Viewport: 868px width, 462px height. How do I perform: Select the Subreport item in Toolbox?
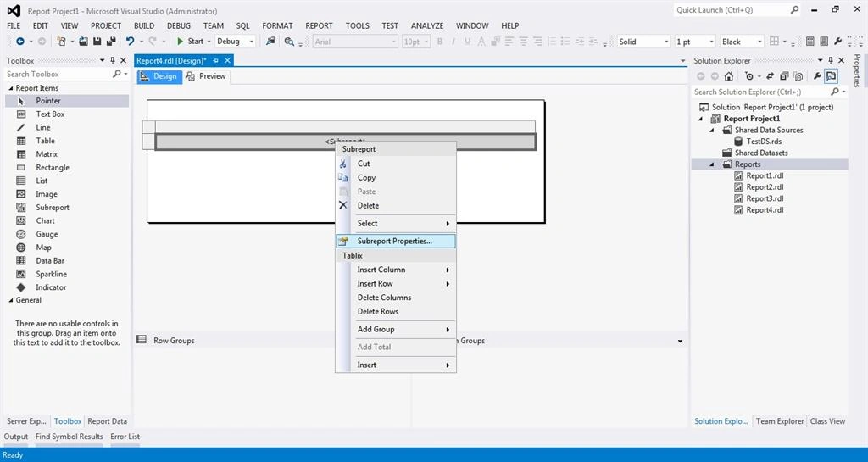pyautogui.click(x=53, y=208)
